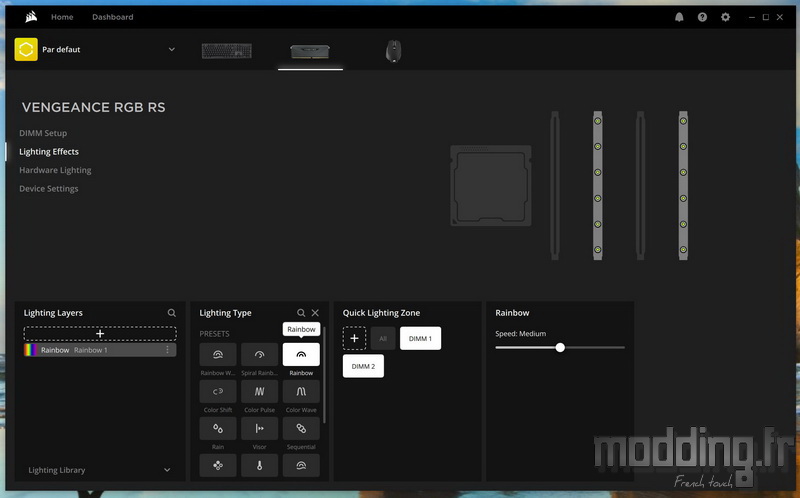Toggle the DIMM 1 zone
Image resolution: width=800 pixels, height=498 pixels.
click(x=420, y=338)
